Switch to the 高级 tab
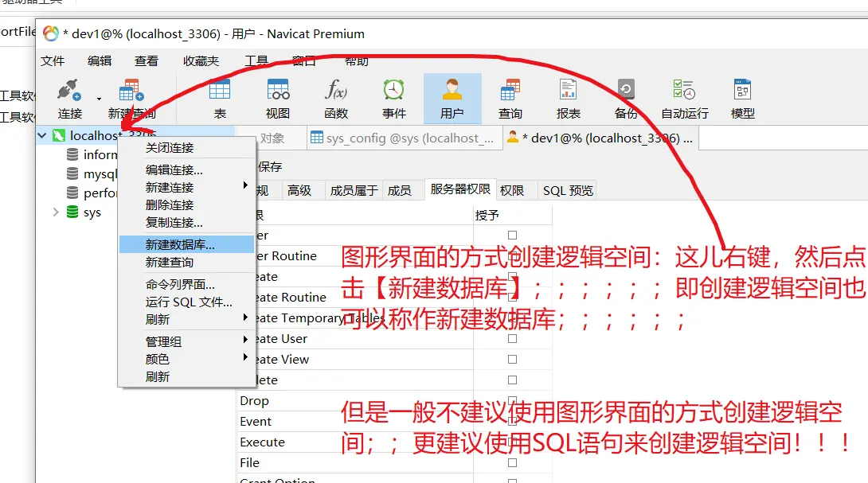 299,190
